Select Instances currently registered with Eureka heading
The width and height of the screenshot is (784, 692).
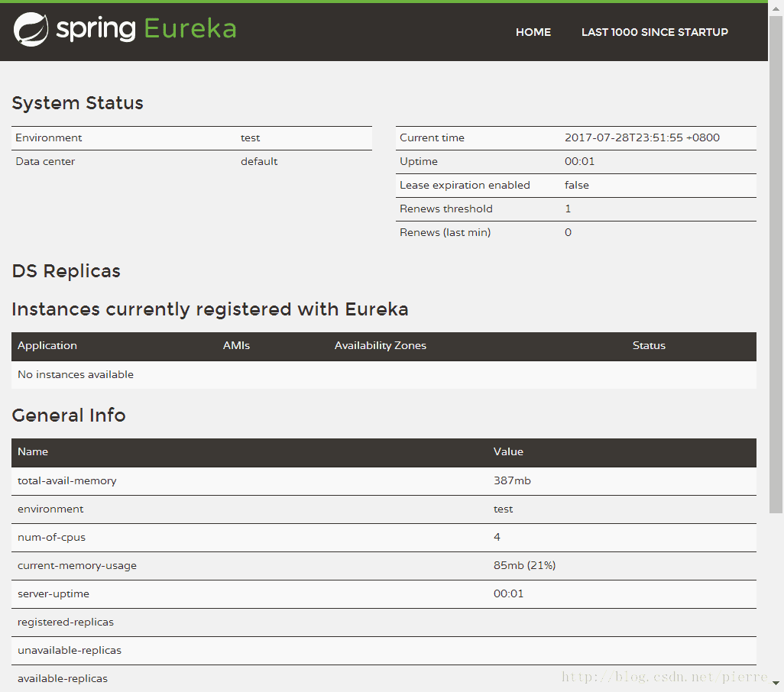pyautogui.click(x=210, y=310)
